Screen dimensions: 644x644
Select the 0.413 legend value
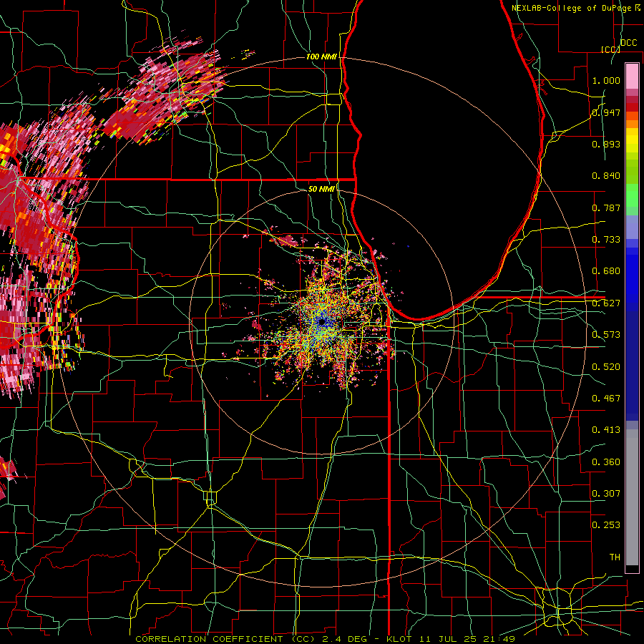pyautogui.click(x=606, y=430)
